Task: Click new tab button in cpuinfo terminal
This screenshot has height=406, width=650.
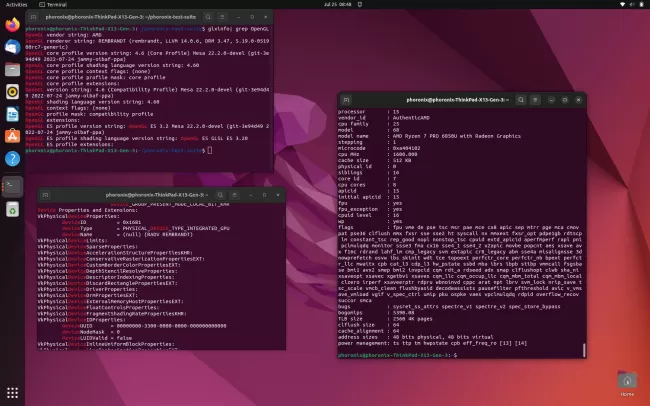Action: coord(347,100)
